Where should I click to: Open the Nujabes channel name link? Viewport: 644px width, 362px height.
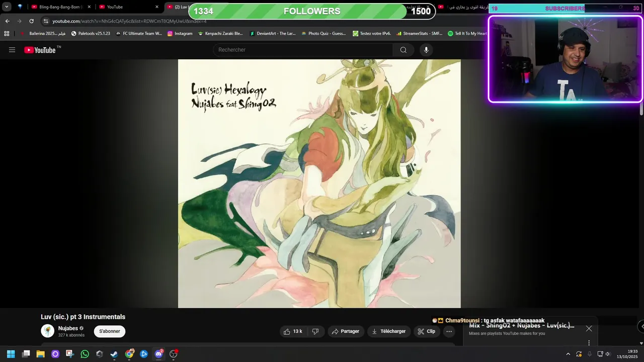68,328
